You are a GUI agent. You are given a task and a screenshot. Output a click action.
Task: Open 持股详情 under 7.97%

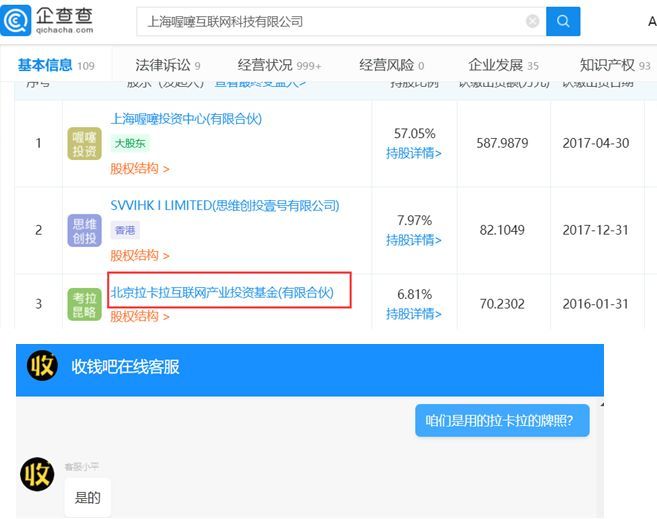point(414,240)
